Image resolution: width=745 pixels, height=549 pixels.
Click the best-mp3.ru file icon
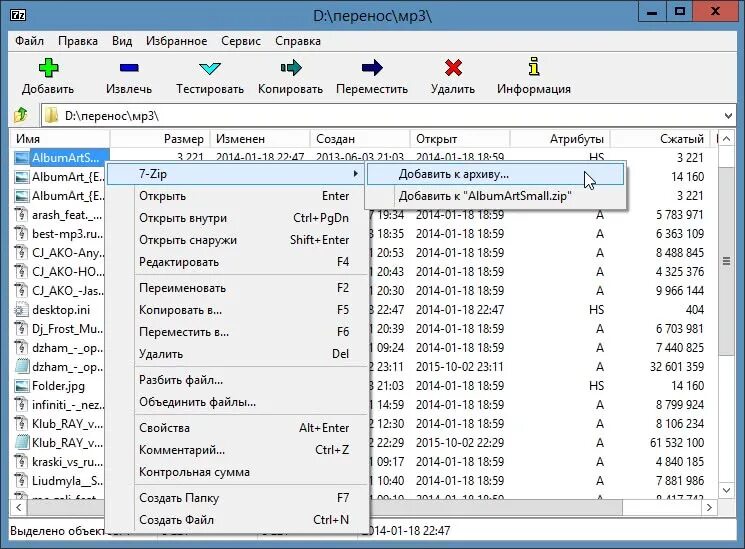(x=21, y=234)
